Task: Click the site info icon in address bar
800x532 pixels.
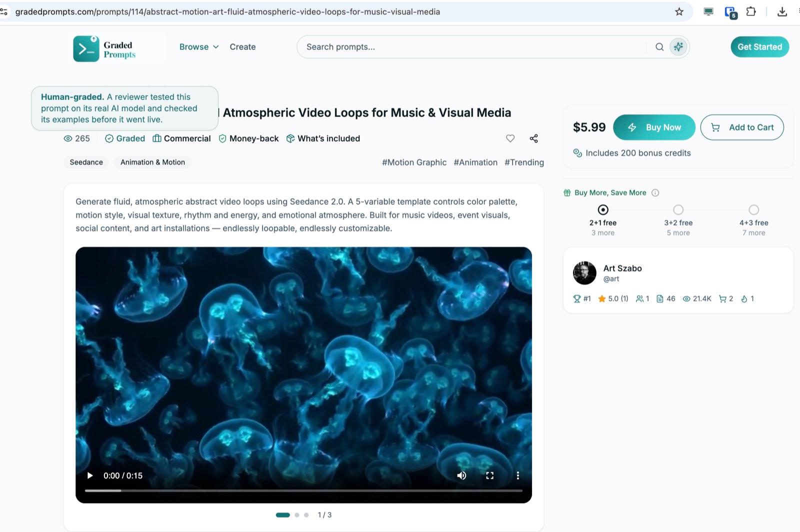Action: click(x=4, y=11)
